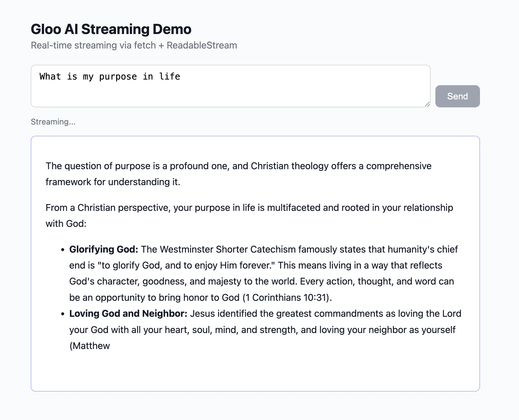The image size is (519, 420).
Task: Click the Send button
Action: point(457,96)
